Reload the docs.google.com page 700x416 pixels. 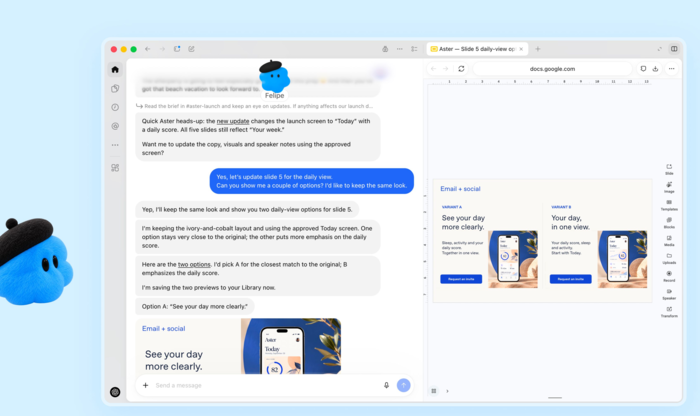pyautogui.click(x=461, y=69)
